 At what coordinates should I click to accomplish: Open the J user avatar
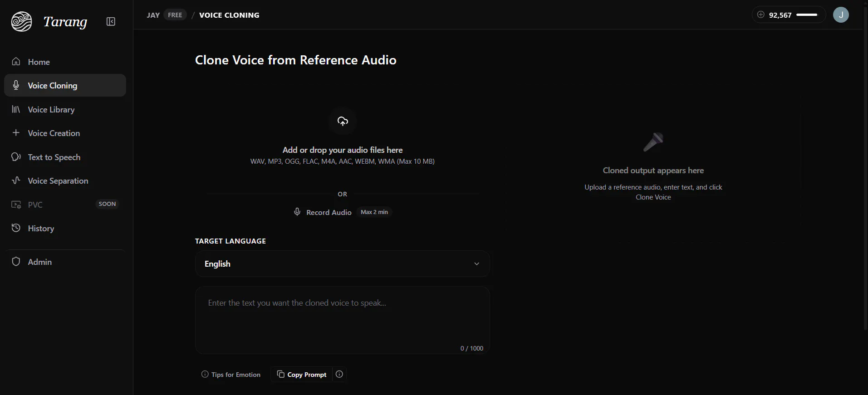click(841, 15)
